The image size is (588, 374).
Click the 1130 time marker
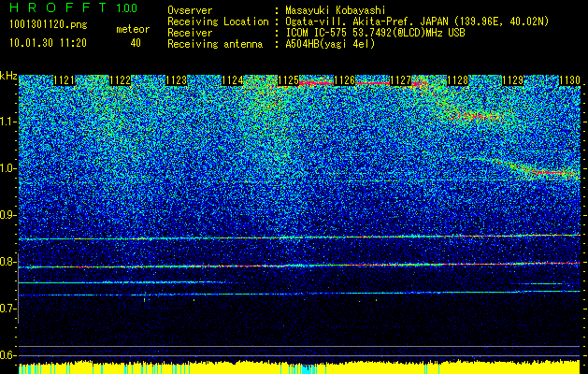[x=569, y=80]
